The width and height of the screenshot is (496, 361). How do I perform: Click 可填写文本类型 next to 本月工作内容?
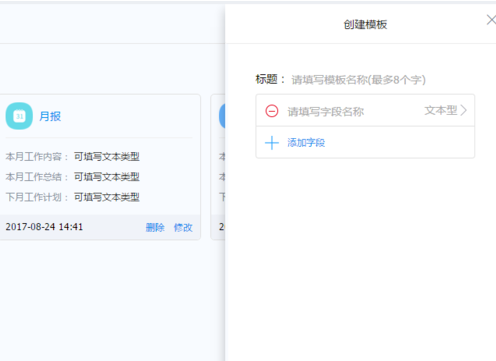(x=107, y=156)
